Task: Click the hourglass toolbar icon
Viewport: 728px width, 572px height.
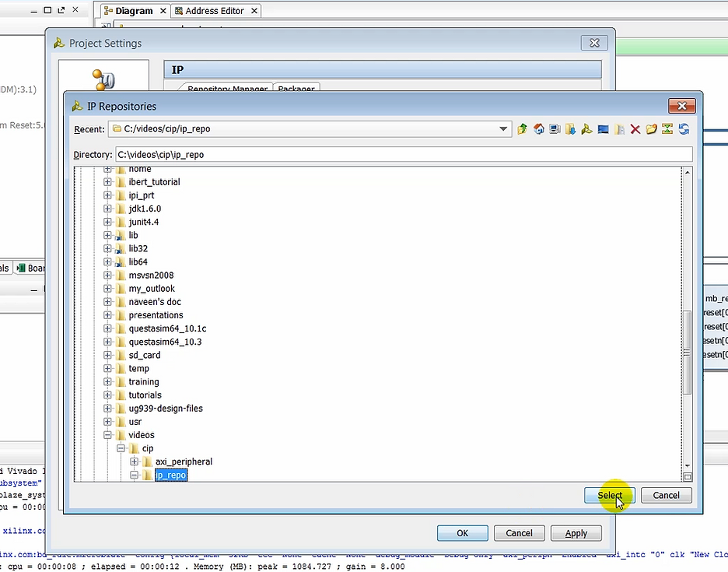Action: tap(667, 129)
